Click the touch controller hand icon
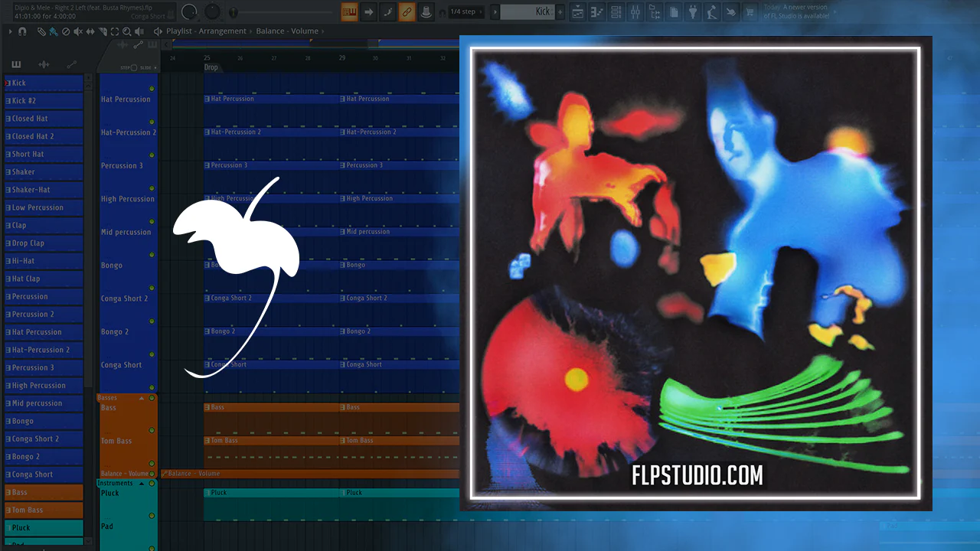This screenshot has height=551, width=980. (731, 11)
